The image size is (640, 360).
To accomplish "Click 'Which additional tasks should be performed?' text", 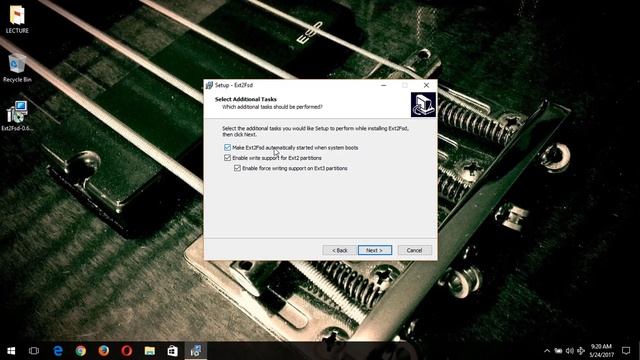I will coord(272,107).
